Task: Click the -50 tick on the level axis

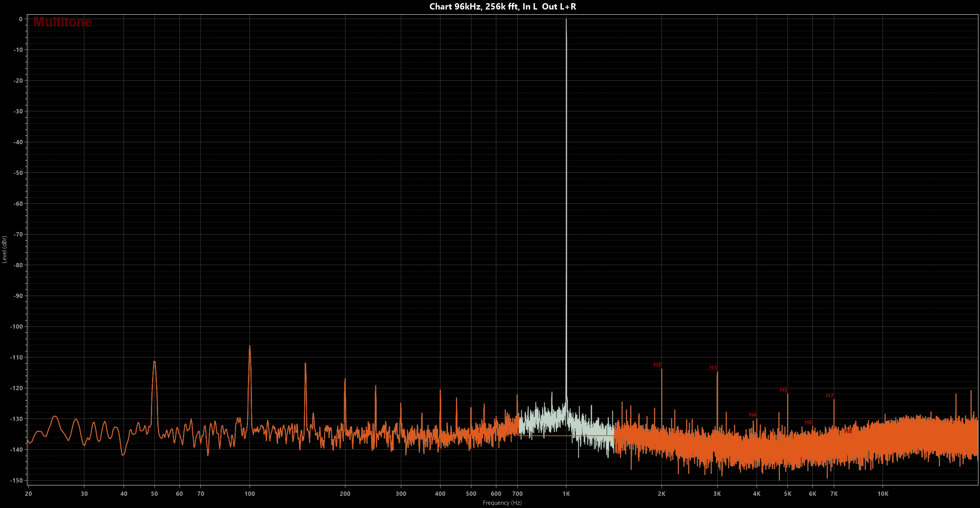Action: pyautogui.click(x=18, y=173)
